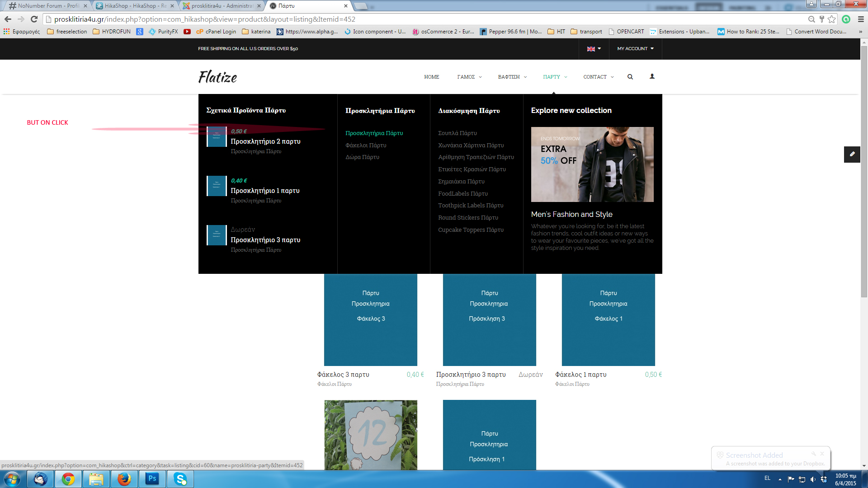Open the Cupcake Toppers Πάρτυ link
Screen dimensions: 868x488
point(471,230)
